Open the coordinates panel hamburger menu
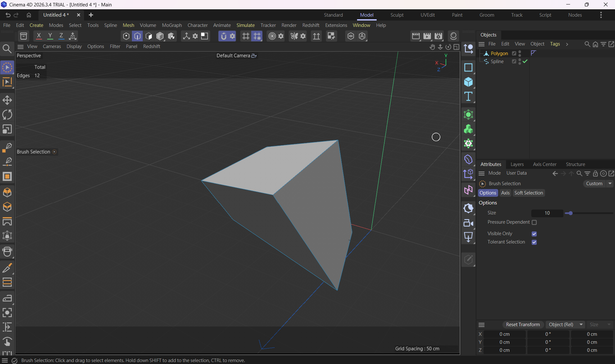This screenshot has height=364, width=615. 482,325
